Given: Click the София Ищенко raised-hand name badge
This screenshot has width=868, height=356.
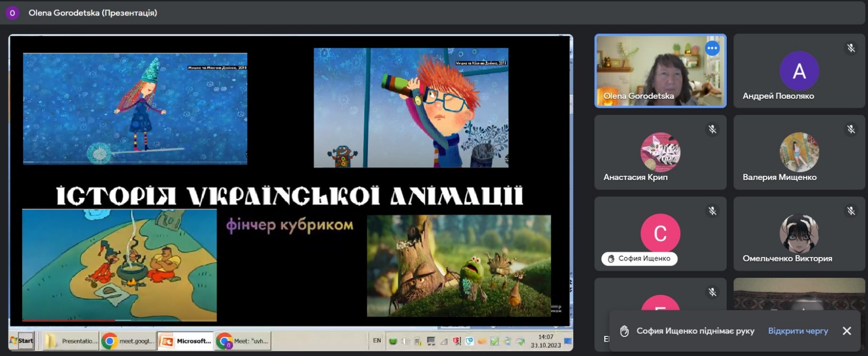Looking at the screenshot, I should 639,258.
